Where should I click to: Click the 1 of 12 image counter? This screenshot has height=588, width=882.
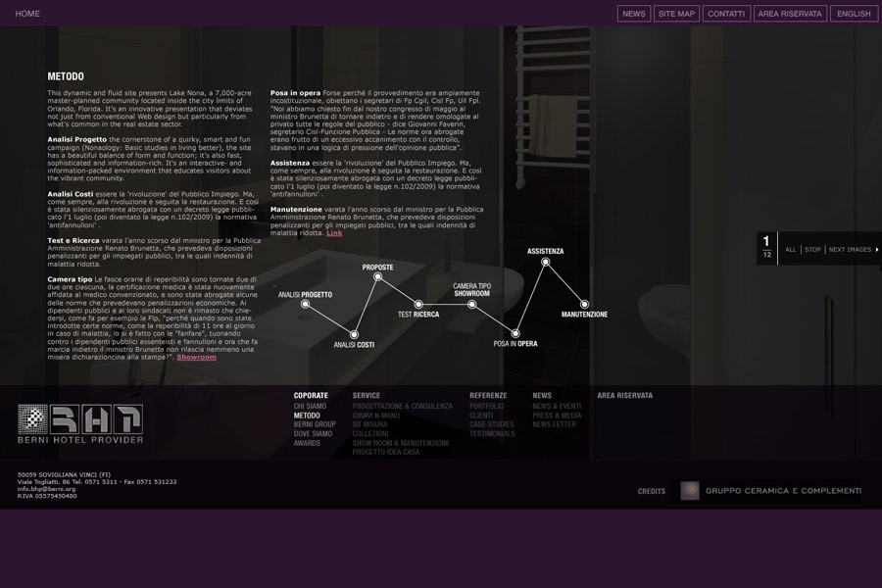click(x=766, y=247)
